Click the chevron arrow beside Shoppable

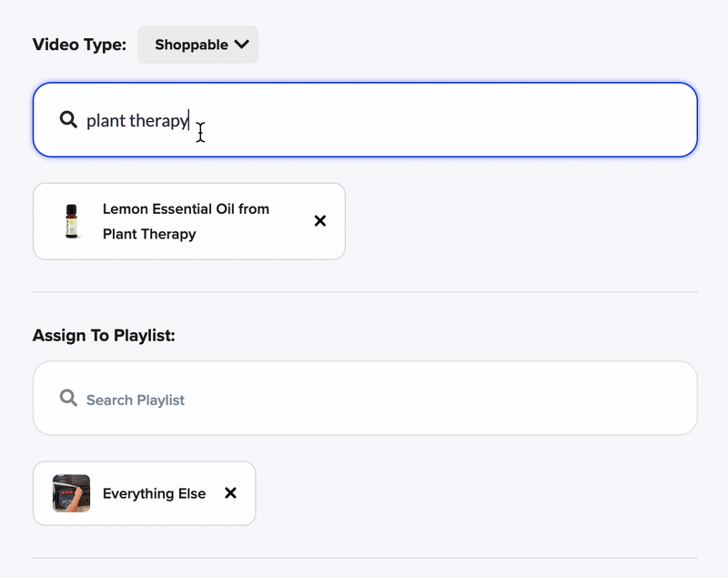[241, 45]
